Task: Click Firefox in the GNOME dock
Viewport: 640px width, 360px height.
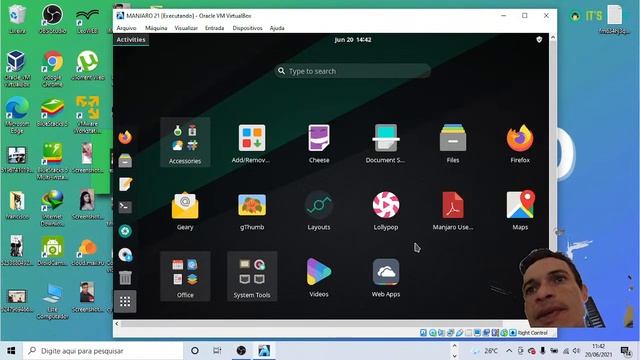Action: tap(125, 137)
